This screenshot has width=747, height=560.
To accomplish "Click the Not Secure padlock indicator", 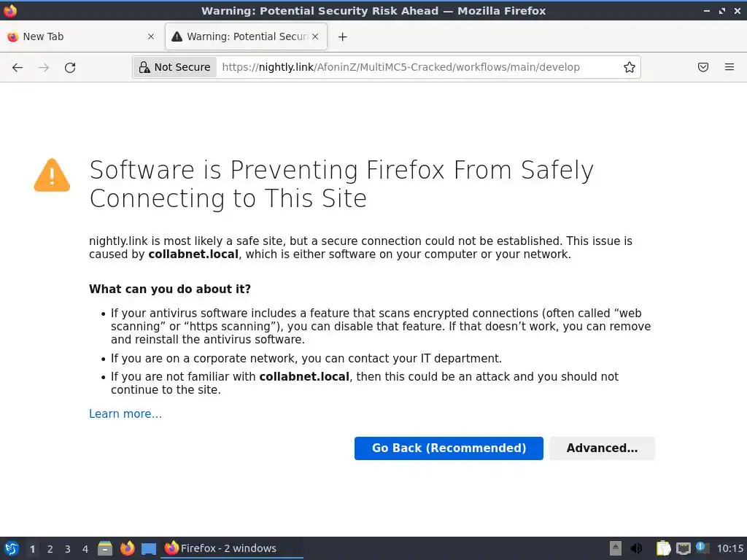I will 175,67.
